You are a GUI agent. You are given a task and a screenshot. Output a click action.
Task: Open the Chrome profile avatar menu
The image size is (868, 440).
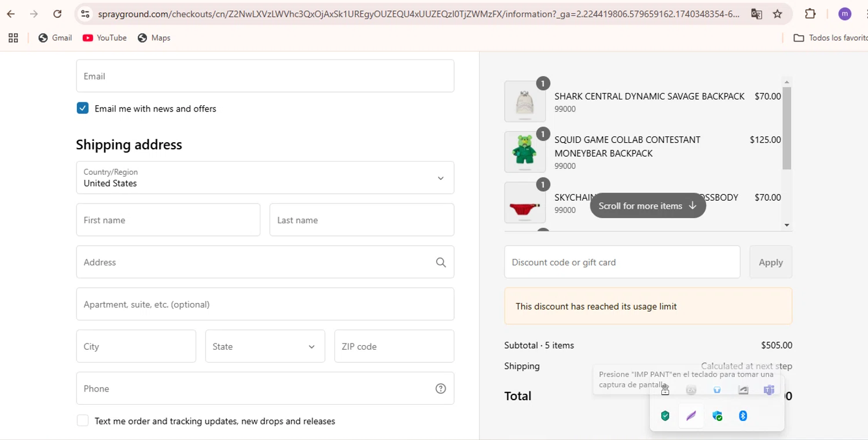point(845,14)
